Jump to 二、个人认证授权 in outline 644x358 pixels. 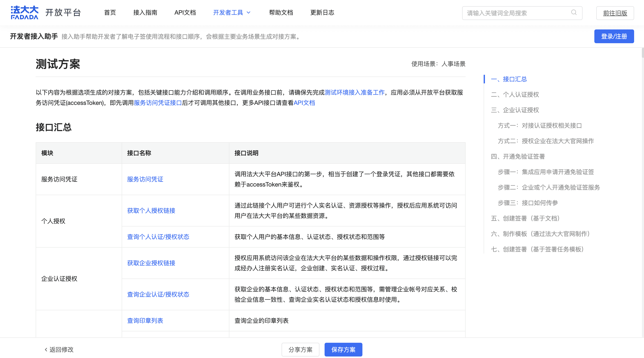pyautogui.click(x=515, y=95)
